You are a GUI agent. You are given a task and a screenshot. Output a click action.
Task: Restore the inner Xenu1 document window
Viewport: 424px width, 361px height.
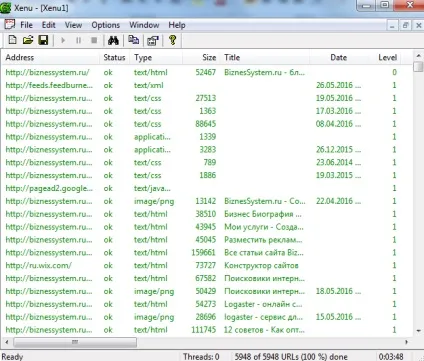(405, 25)
